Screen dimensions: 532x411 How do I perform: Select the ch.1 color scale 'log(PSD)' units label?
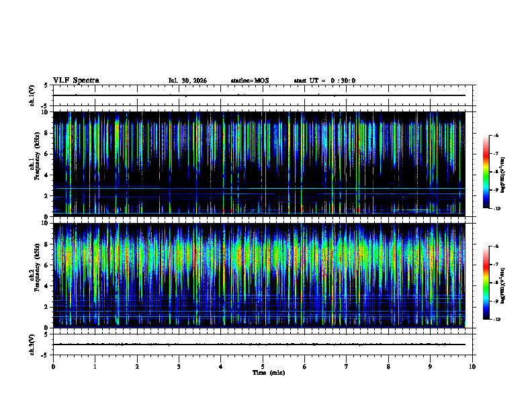point(503,175)
